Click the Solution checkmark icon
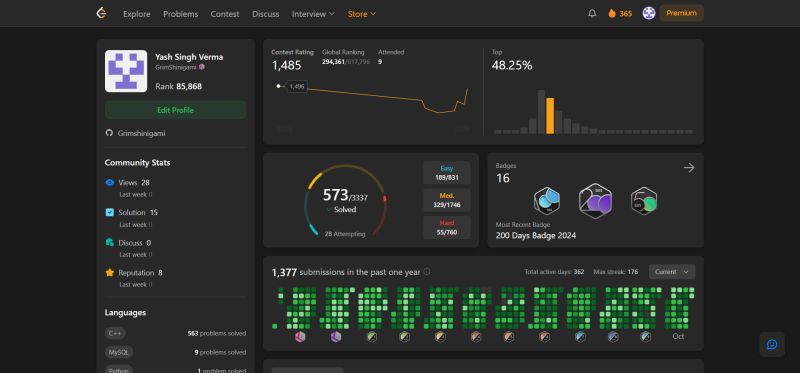Viewport: 800px width, 373px height. pyautogui.click(x=109, y=212)
